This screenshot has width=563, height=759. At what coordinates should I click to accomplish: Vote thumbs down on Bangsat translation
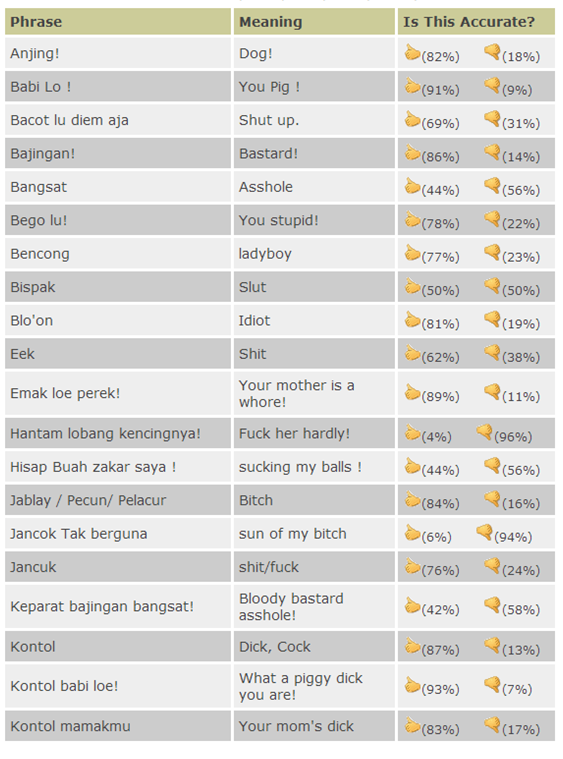click(x=492, y=185)
